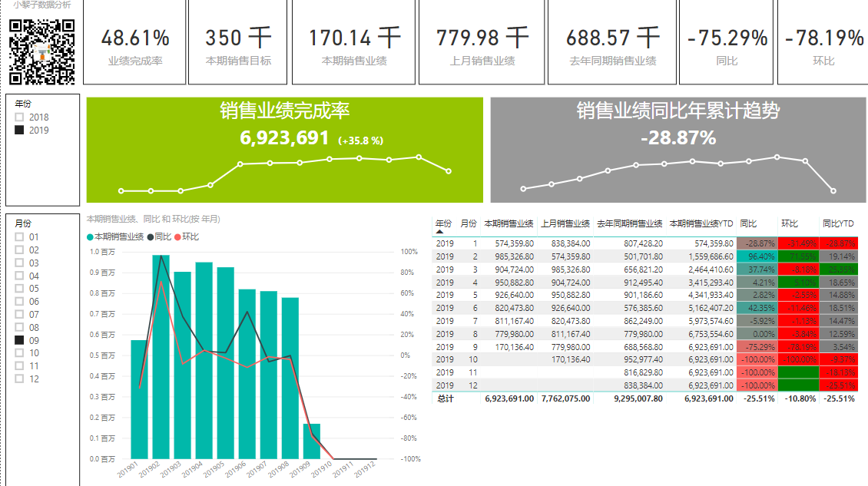Sort table by 本期销售业绩YTD column header
This screenshot has width=868, height=486.
pos(701,223)
